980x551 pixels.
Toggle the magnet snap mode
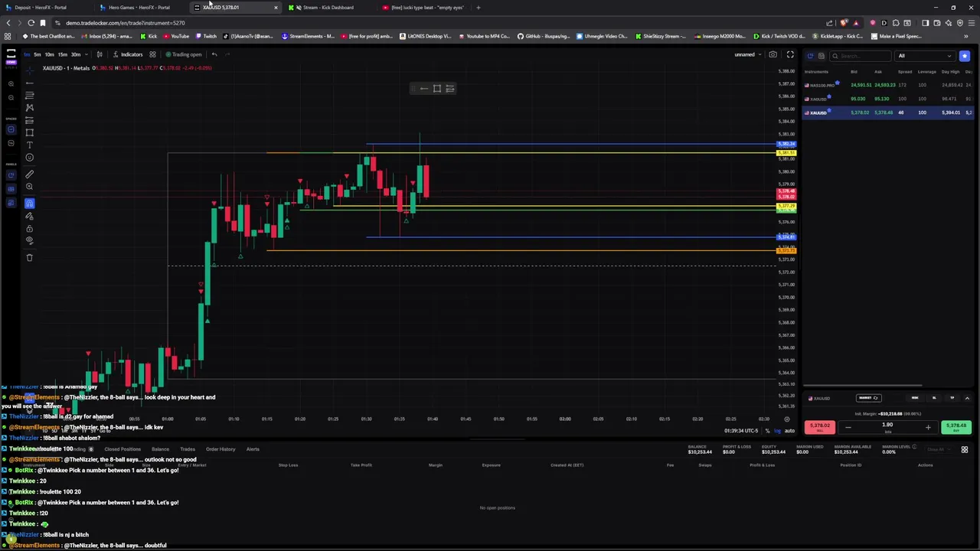point(29,203)
